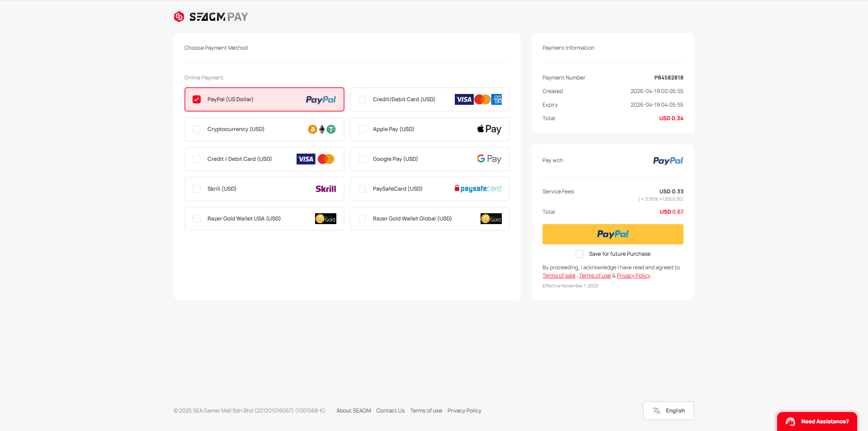Check the Google Pay (USD) option
Image resolution: width=868 pixels, height=431 pixels.
tap(362, 159)
